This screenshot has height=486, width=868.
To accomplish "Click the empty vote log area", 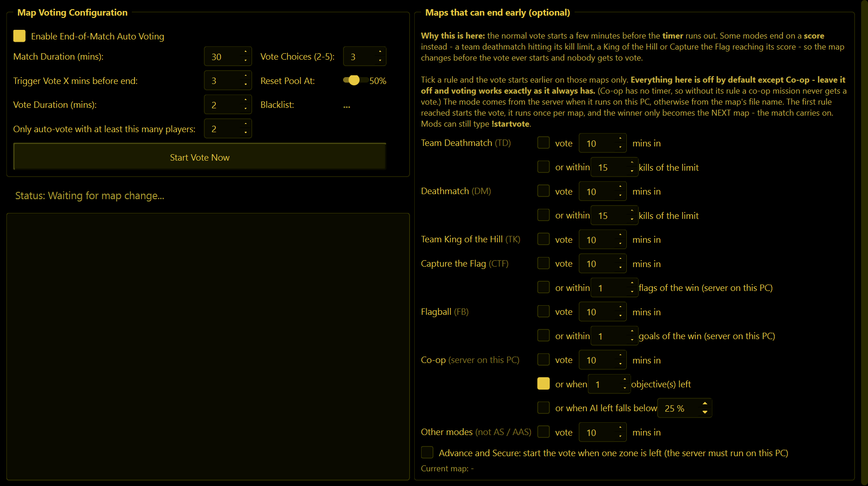I will coord(208,346).
